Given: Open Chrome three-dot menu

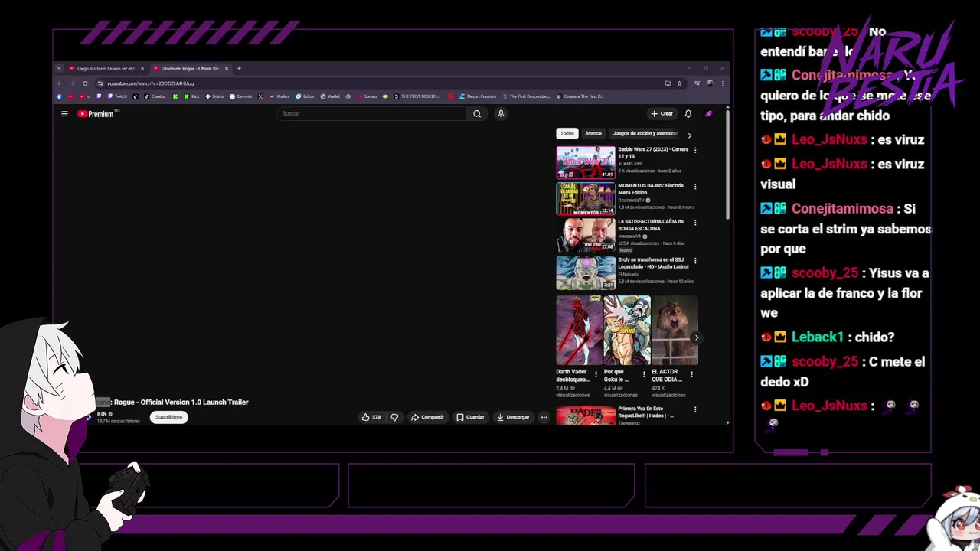Looking at the screenshot, I should coord(722,83).
